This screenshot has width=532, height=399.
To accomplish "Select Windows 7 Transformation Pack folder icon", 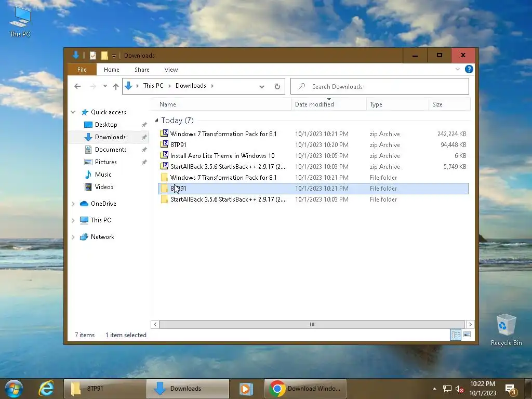I will 164,177.
